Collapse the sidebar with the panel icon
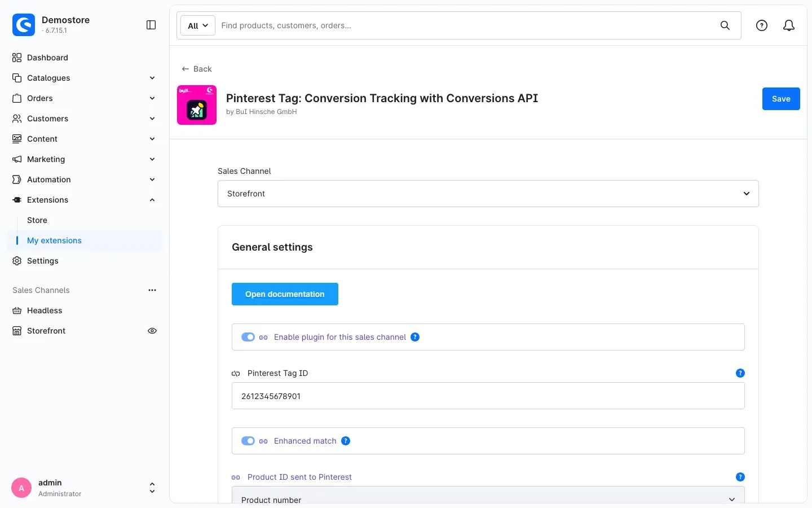 (151, 25)
